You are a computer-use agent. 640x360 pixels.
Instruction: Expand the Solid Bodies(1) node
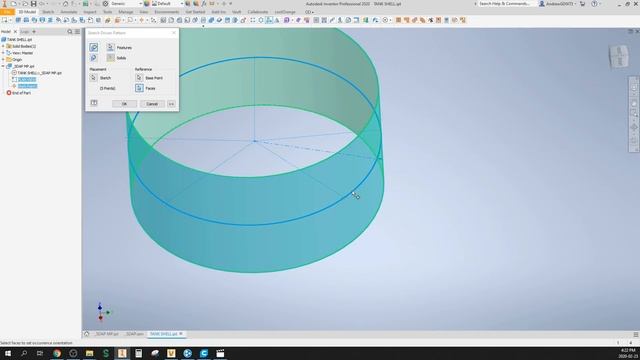click(x=3, y=46)
